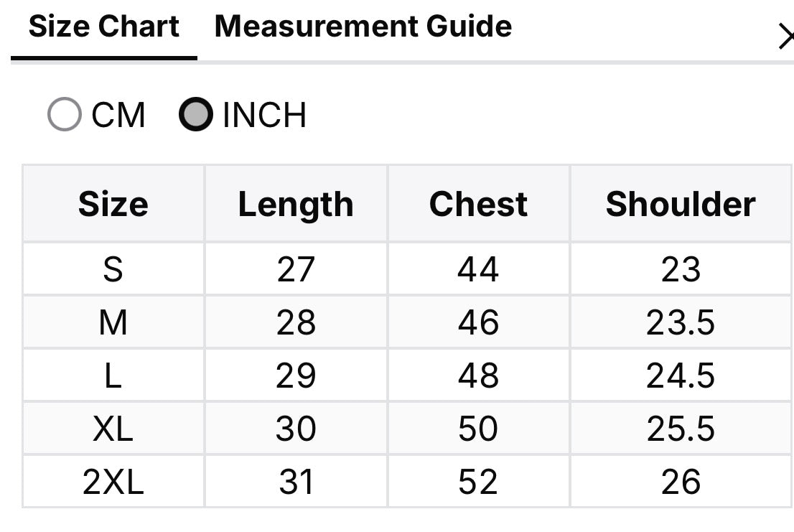Select the CM unit radio button
The image size is (794, 532).
pyautogui.click(x=65, y=114)
